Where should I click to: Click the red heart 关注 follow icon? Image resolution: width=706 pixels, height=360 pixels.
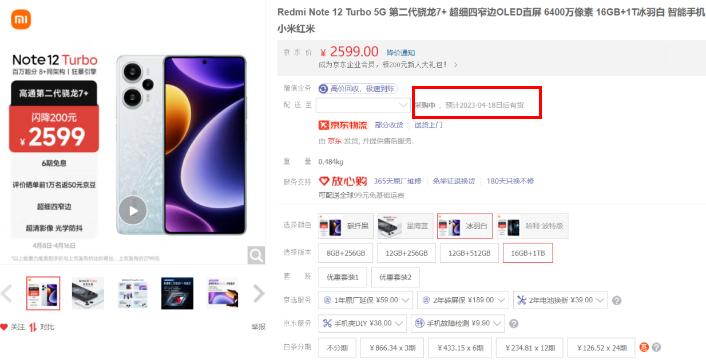click(4, 327)
